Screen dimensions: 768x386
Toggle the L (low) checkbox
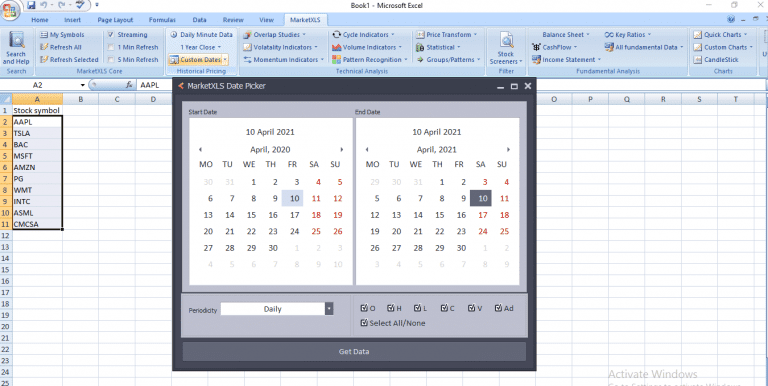pyautogui.click(x=417, y=308)
